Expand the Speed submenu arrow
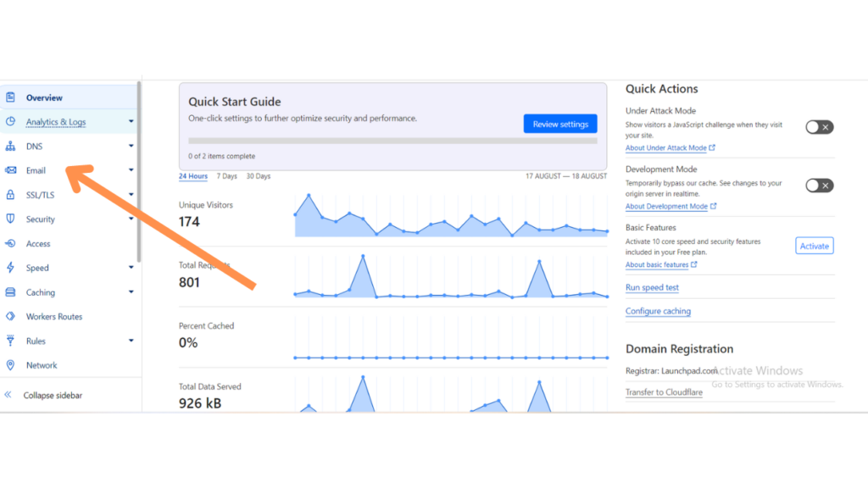 (131, 267)
